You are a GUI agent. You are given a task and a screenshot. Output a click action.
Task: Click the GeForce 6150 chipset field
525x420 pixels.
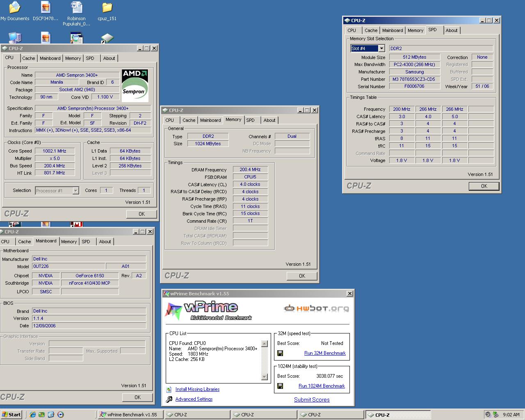coord(90,276)
